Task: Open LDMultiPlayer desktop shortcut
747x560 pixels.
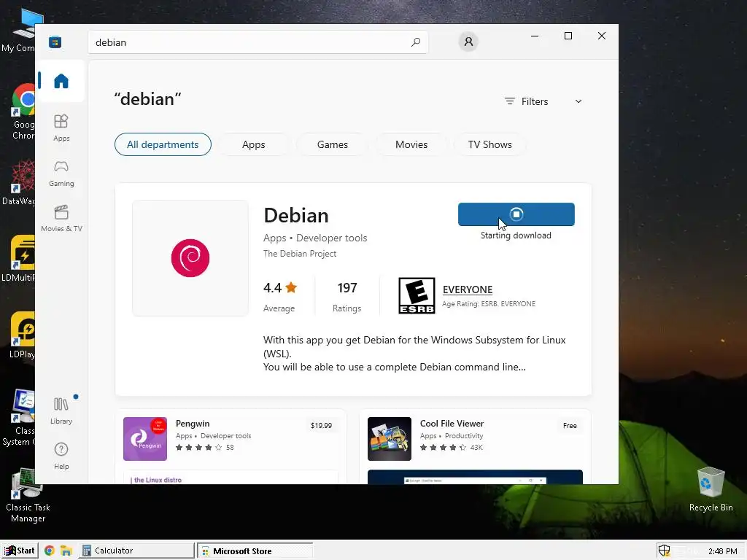Action: [x=19, y=259]
